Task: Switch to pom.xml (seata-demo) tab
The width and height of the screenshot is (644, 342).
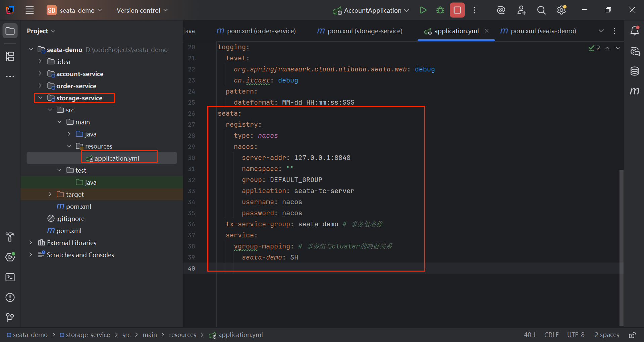Action: (x=538, y=31)
